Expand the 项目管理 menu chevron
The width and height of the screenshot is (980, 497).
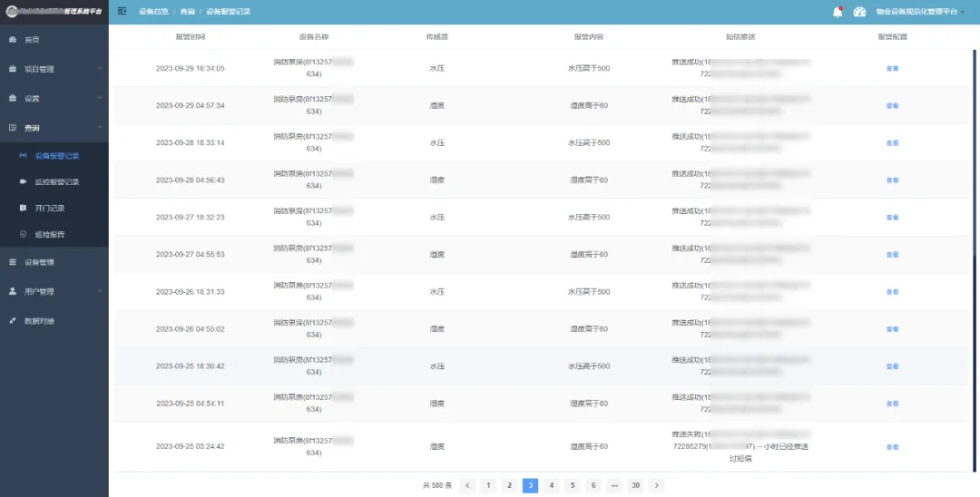[100, 69]
